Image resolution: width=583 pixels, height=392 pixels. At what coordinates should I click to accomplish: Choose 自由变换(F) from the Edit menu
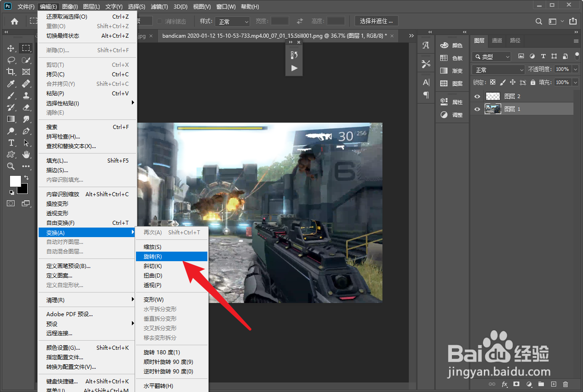point(87,223)
